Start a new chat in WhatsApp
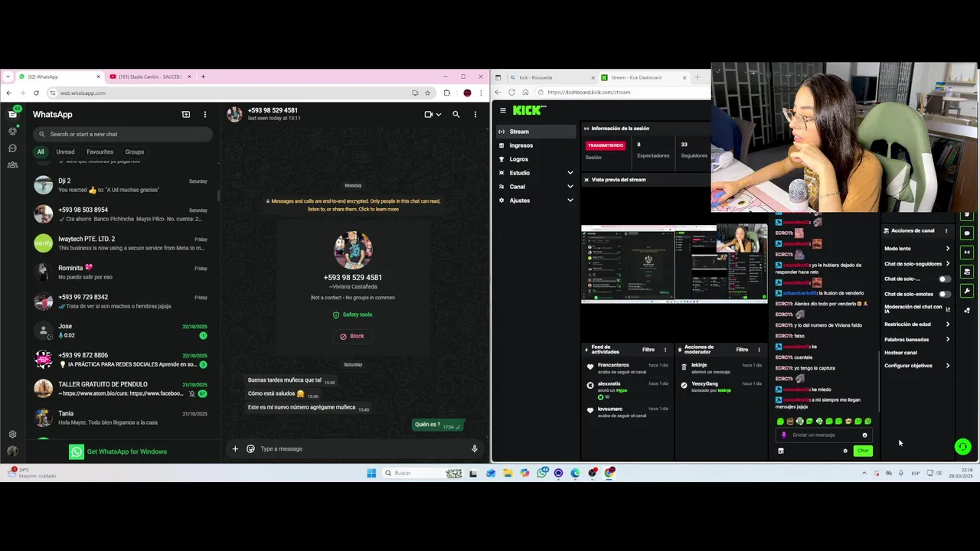The width and height of the screenshot is (980, 551). pyautogui.click(x=185, y=114)
